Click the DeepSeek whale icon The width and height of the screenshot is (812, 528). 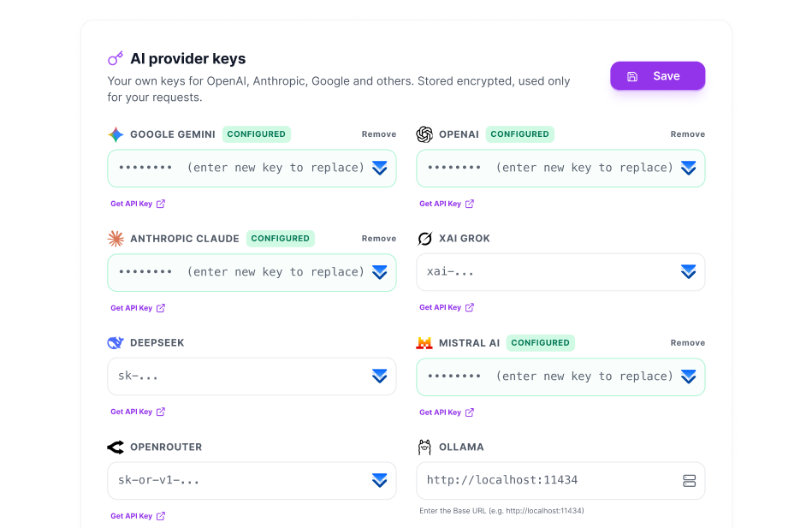click(x=116, y=343)
